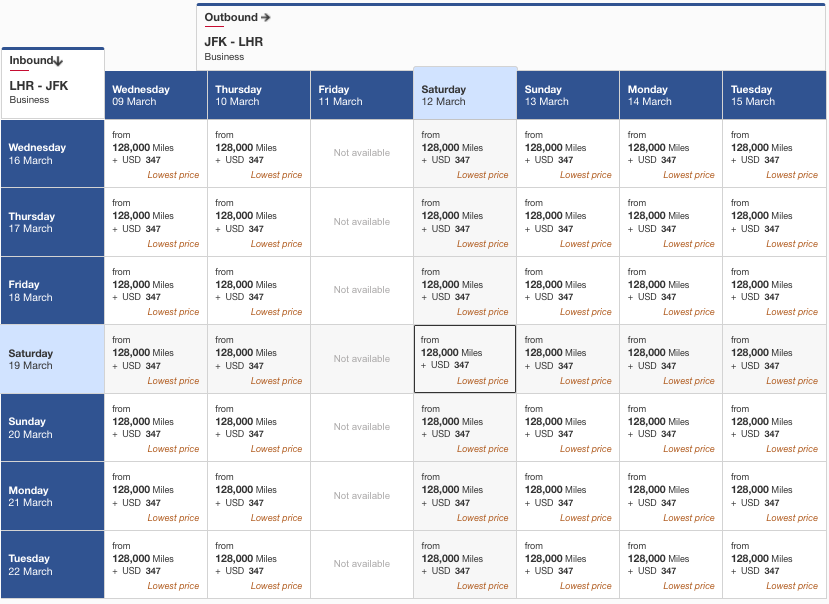Choose the Saturday 19 March inbound row header
Image resolution: width=829 pixels, height=604 pixels.
coord(53,359)
